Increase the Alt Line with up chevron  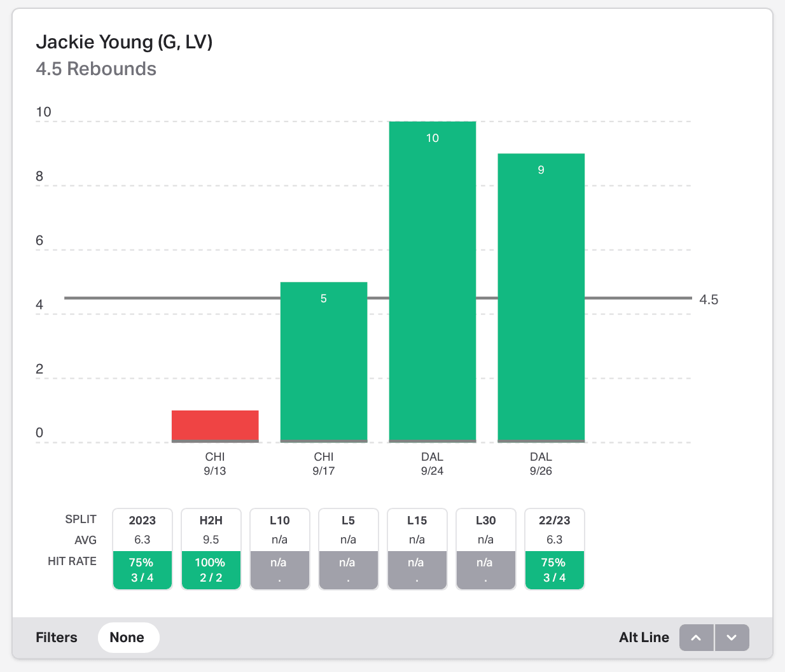coord(697,638)
